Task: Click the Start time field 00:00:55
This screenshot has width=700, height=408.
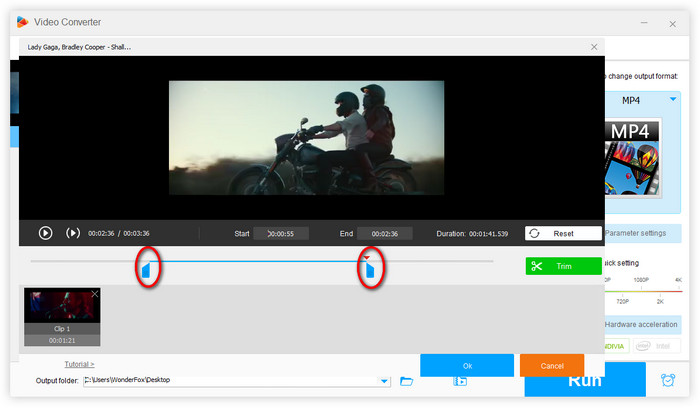Action: point(281,233)
